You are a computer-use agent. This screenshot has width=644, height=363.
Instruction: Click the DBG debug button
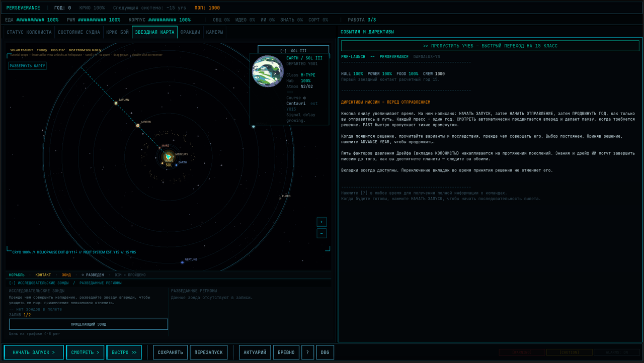[325, 352]
